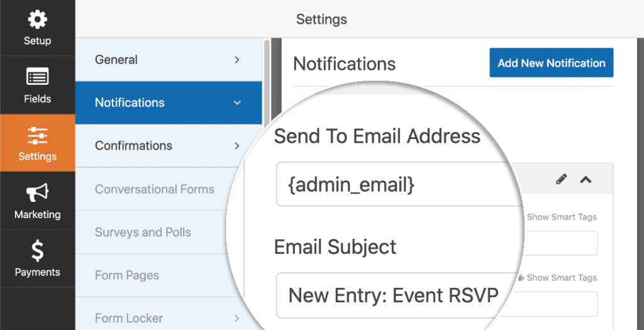Click the Notifications panel heading

click(x=345, y=64)
